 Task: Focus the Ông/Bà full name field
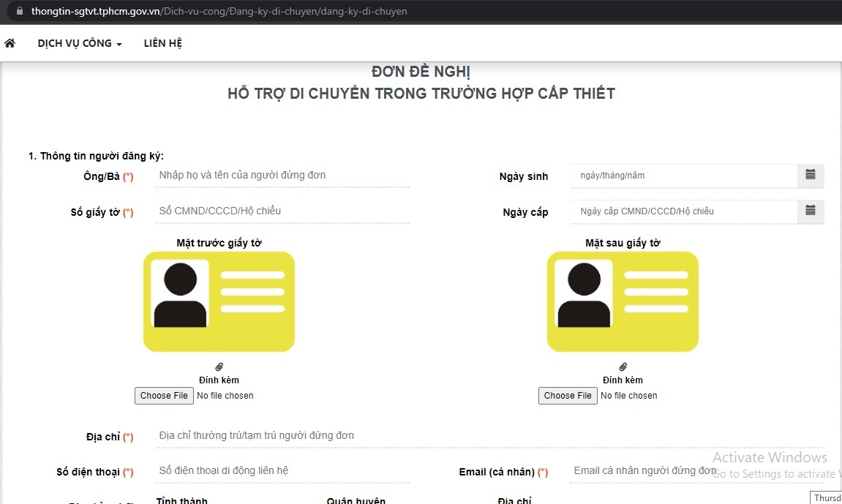click(x=282, y=176)
